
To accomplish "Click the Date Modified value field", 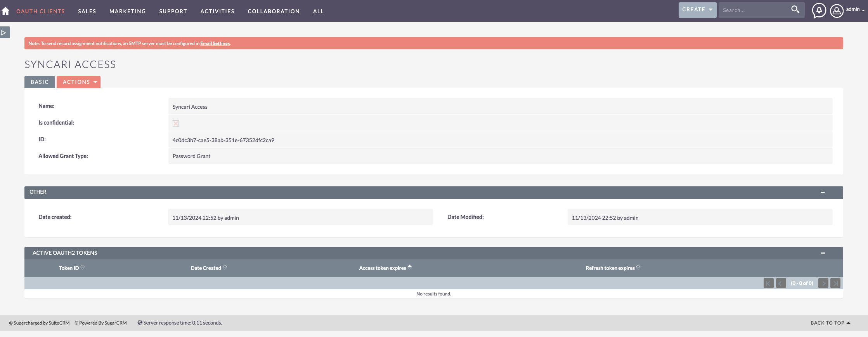I will point(700,217).
